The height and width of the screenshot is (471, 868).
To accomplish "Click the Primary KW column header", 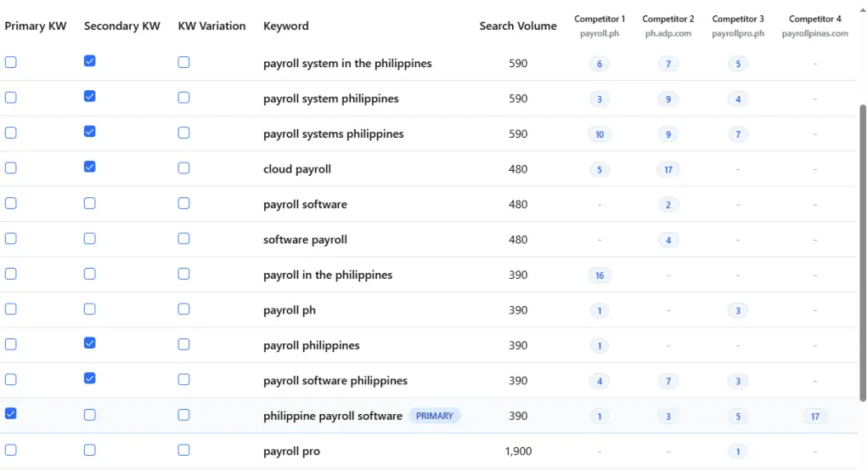I will (36, 26).
